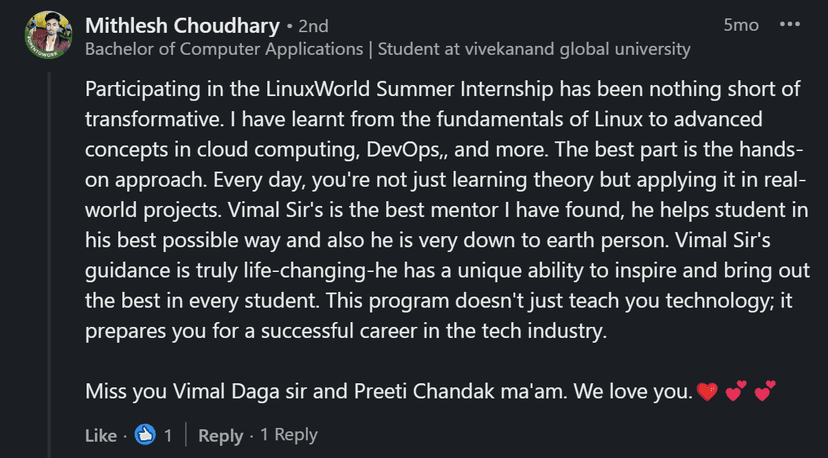Click the "2nd" connection degree label

pos(306,25)
